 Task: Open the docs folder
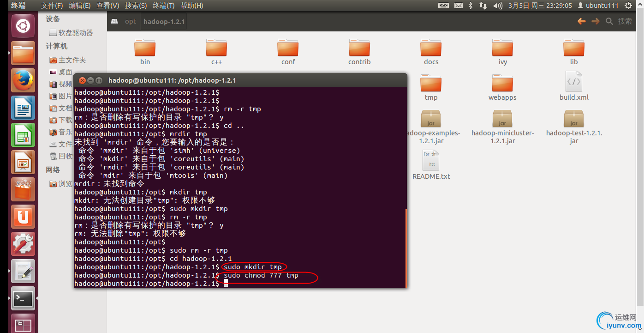coord(431,52)
